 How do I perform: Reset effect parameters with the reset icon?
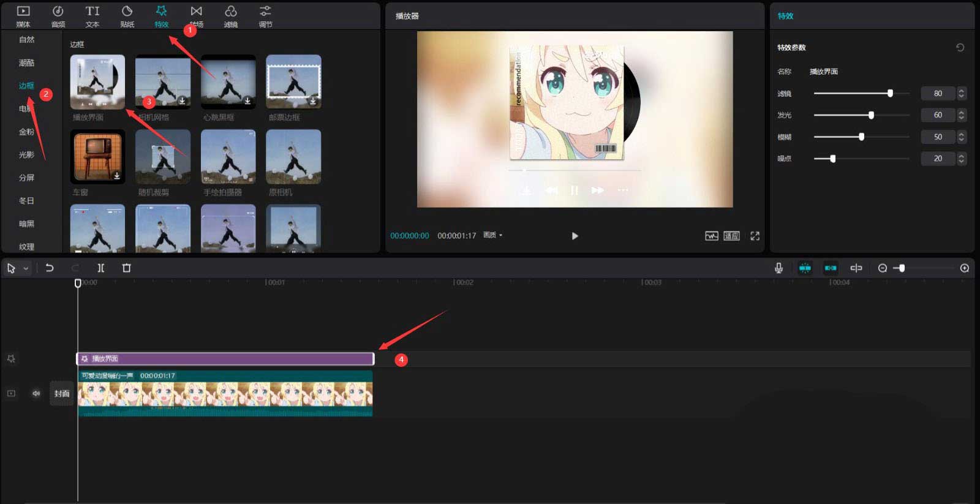click(x=960, y=48)
